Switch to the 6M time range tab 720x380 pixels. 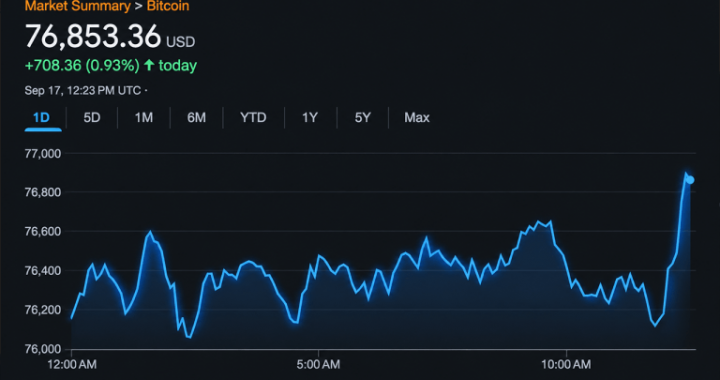tap(197, 118)
